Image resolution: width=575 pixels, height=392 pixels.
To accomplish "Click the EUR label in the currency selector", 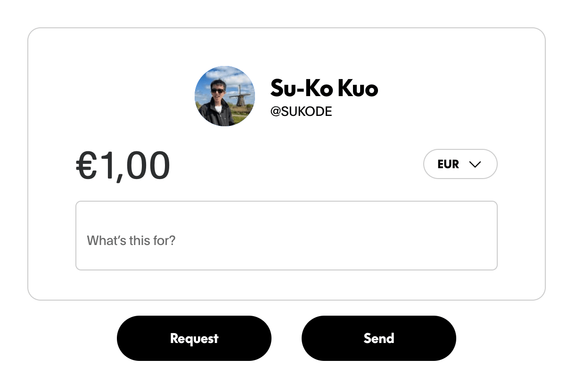I will 448,164.
